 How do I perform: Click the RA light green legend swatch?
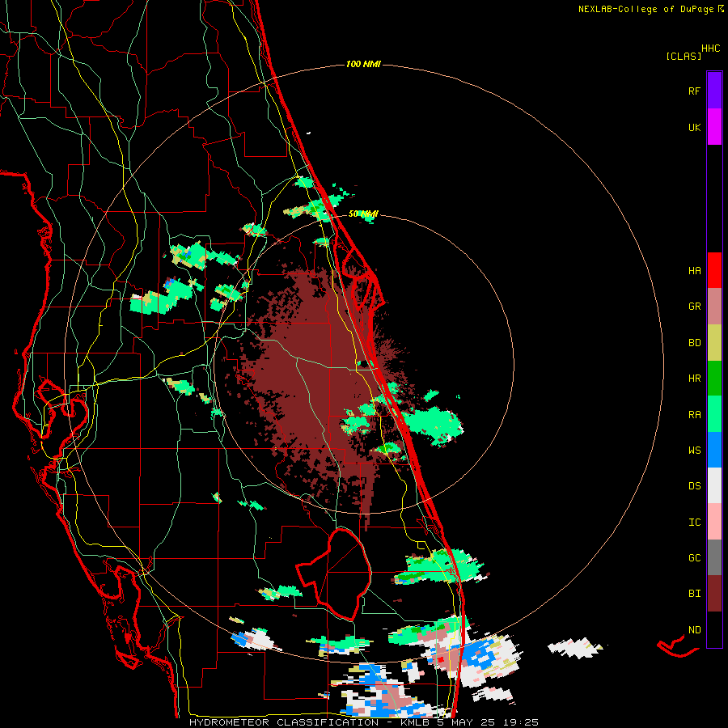coord(714,414)
